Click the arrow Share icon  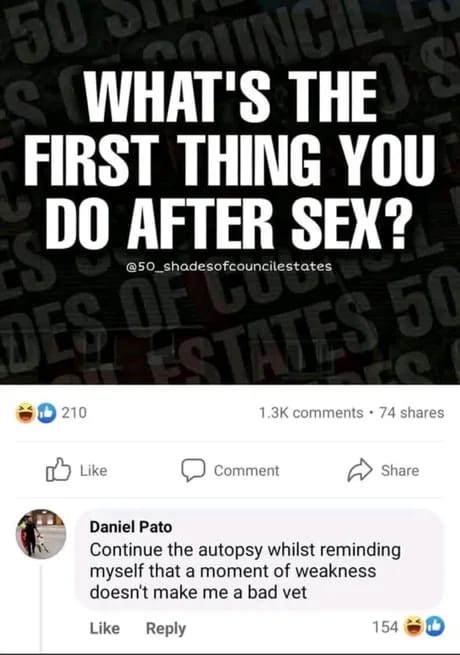click(x=360, y=470)
